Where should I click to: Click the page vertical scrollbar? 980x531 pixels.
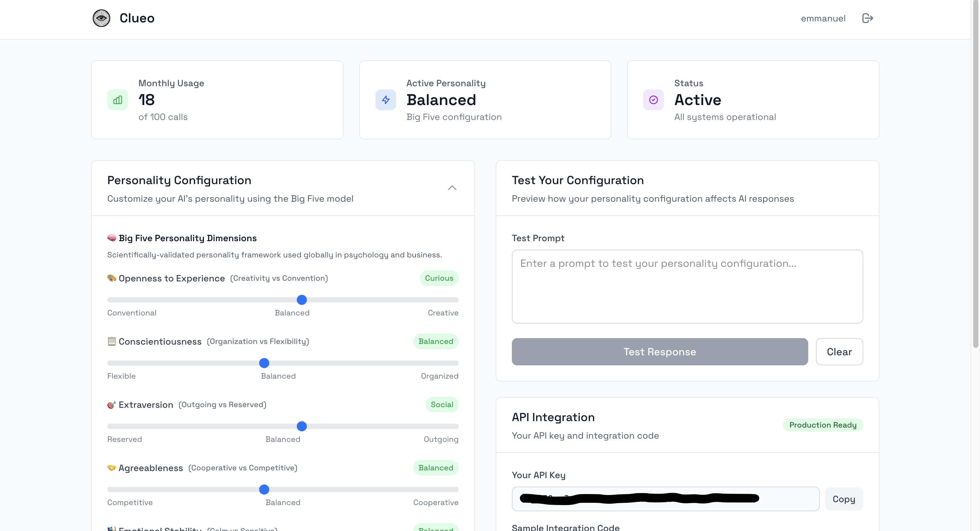click(x=975, y=175)
